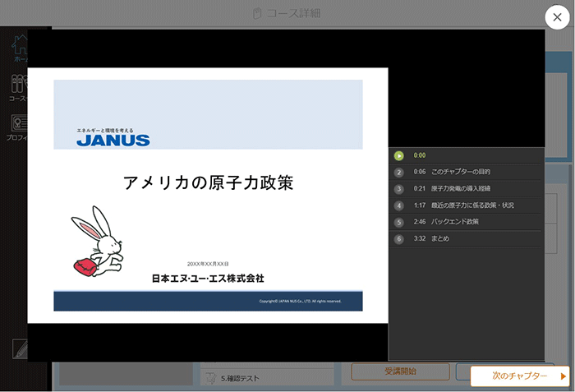The height and width of the screenshot is (392, 575).
Task: Click the number 6 chapter badge
Action: click(399, 239)
